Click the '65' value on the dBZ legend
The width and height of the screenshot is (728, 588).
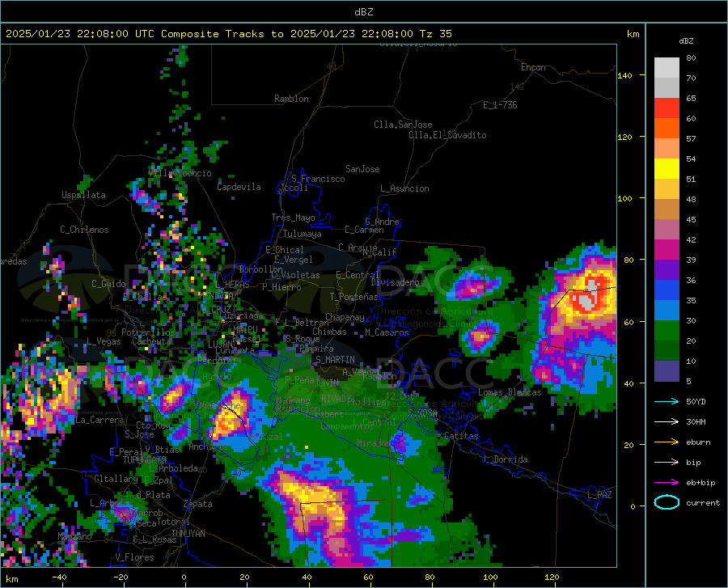click(x=691, y=99)
